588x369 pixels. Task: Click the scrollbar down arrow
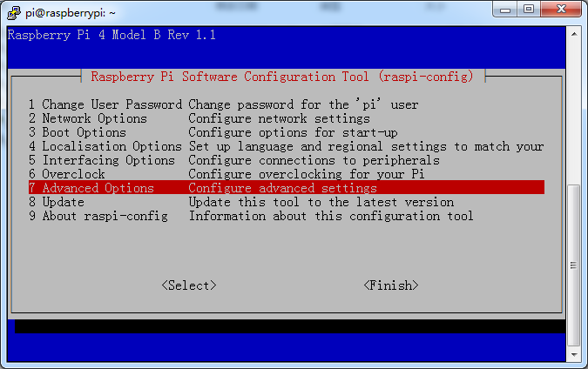coord(574,354)
